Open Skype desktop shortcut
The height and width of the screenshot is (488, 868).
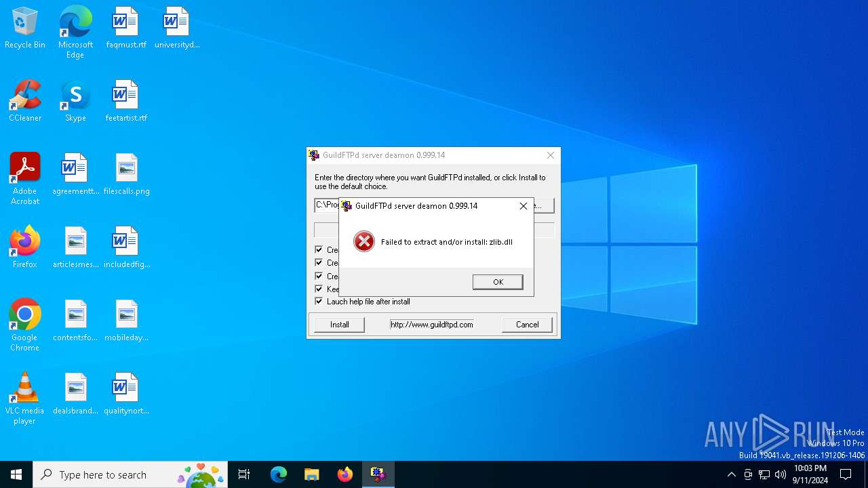pyautogui.click(x=75, y=102)
